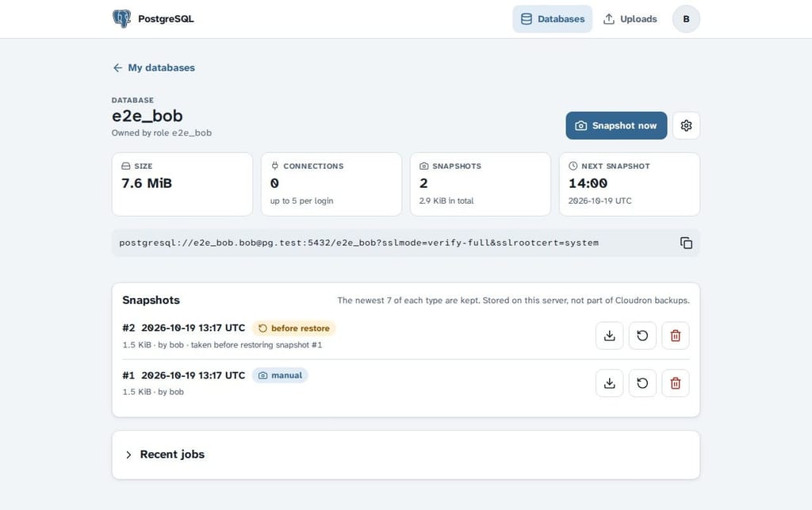This screenshot has height=510, width=812.
Task: Click the manual snapshot badge
Action: (280, 375)
